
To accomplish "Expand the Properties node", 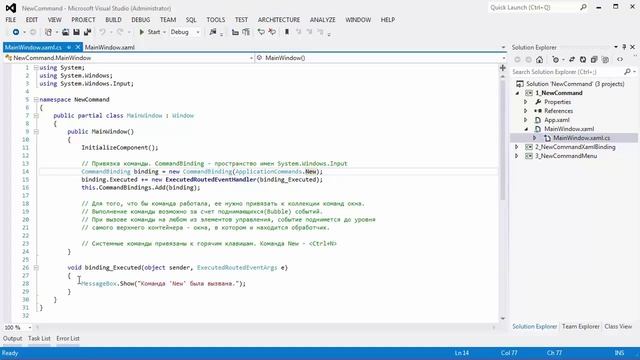I will coord(526,102).
